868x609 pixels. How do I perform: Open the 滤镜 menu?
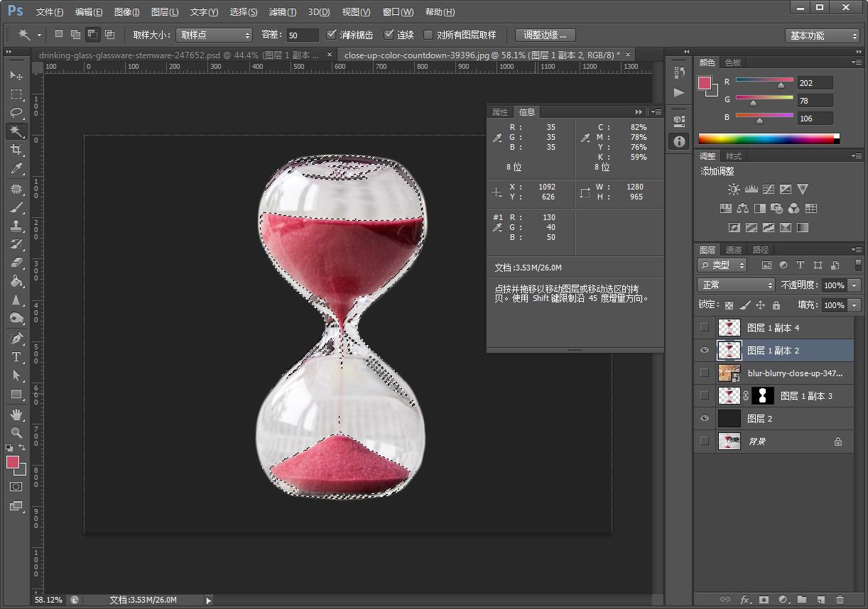click(282, 12)
